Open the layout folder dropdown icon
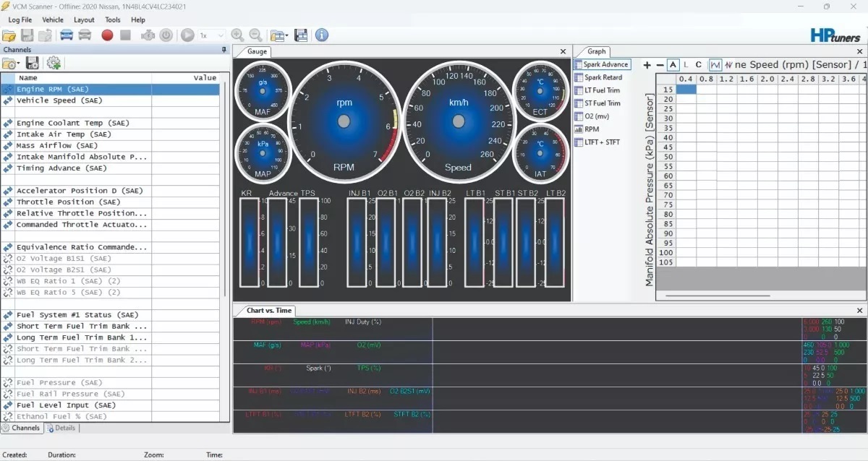 (279, 35)
